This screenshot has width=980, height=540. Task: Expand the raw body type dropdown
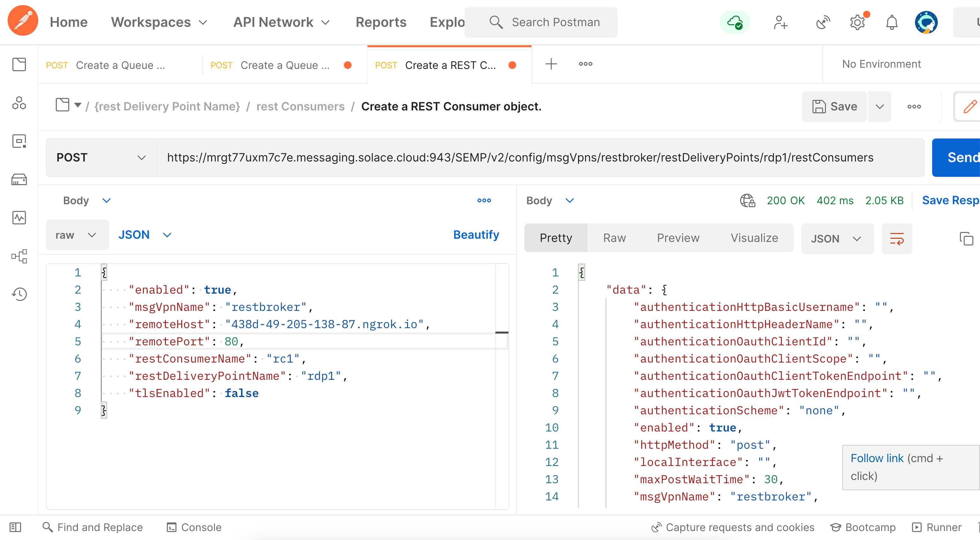77,235
